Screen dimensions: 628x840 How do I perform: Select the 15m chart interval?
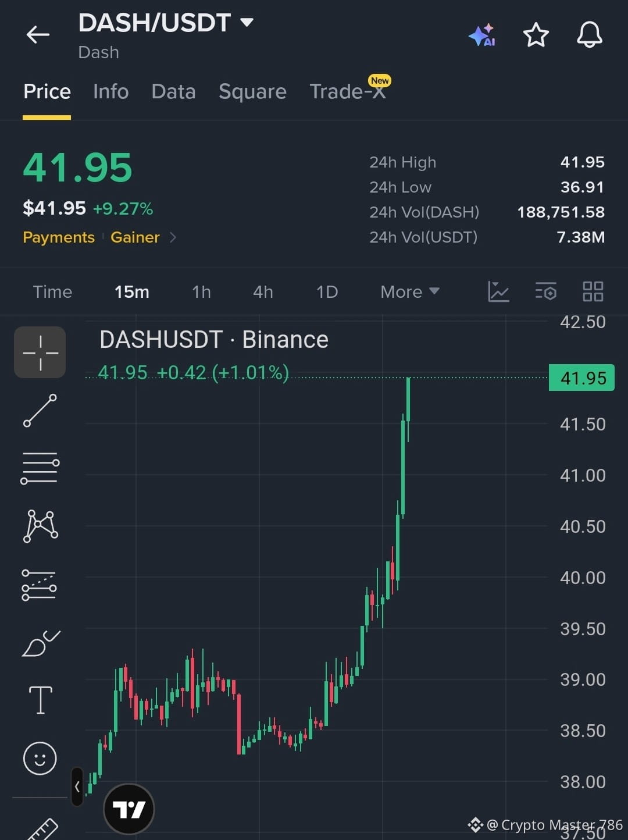pos(132,291)
